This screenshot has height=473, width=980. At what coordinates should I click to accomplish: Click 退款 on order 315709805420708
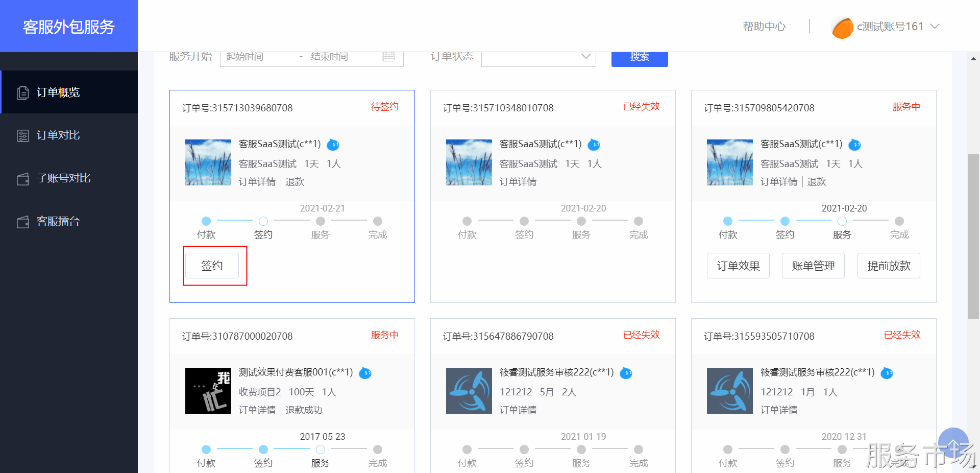[x=817, y=182]
